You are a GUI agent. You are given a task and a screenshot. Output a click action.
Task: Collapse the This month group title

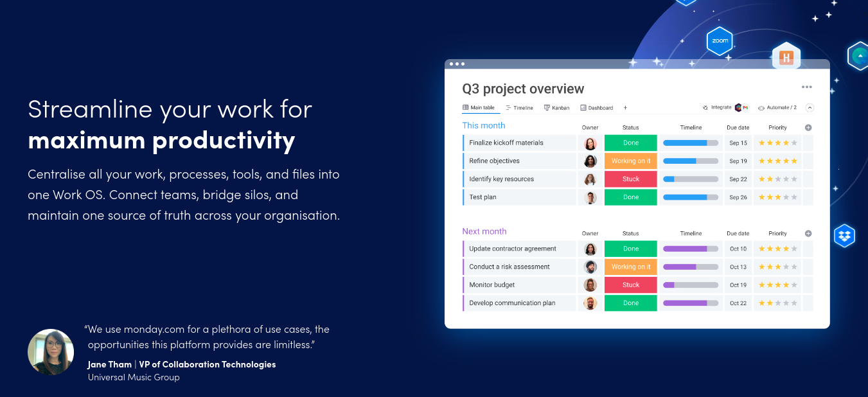coord(484,125)
